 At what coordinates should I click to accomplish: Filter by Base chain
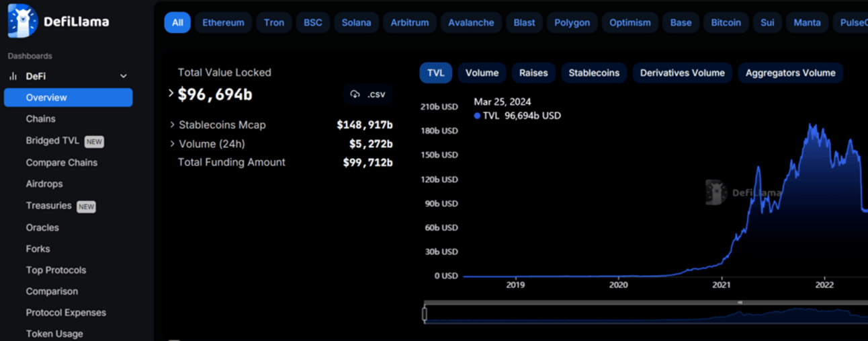[681, 22]
